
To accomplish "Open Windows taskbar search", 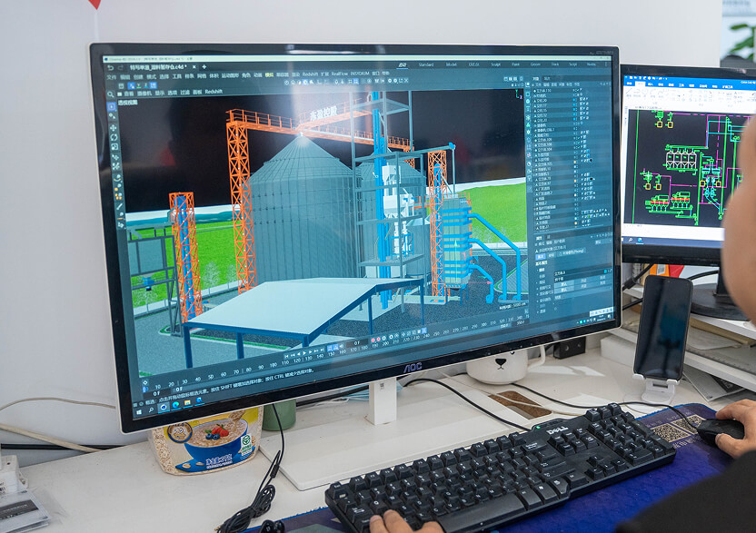I will [152, 410].
